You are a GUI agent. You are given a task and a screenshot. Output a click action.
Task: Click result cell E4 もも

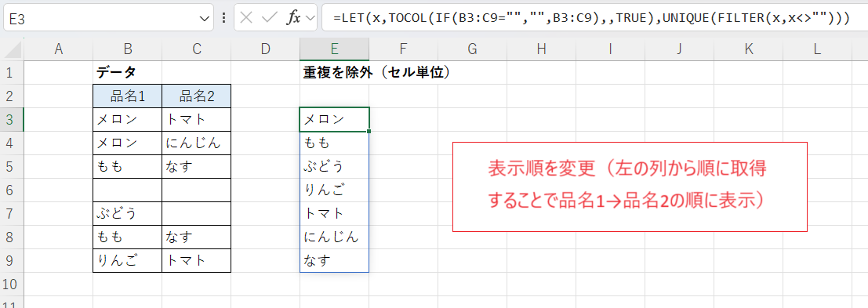coord(334,143)
